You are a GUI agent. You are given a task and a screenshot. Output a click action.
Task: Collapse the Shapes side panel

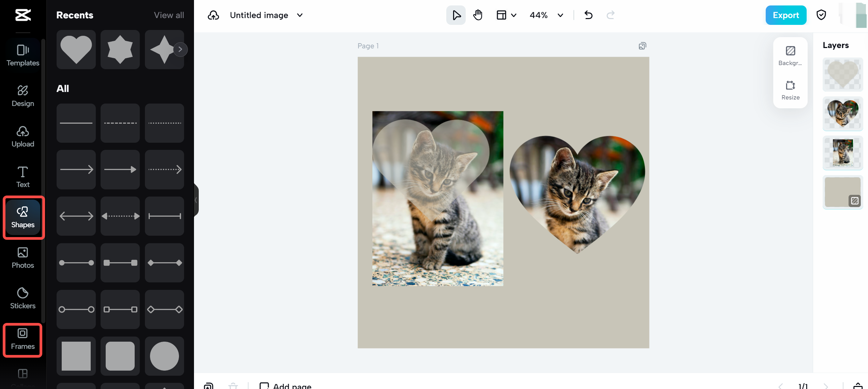tap(196, 200)
